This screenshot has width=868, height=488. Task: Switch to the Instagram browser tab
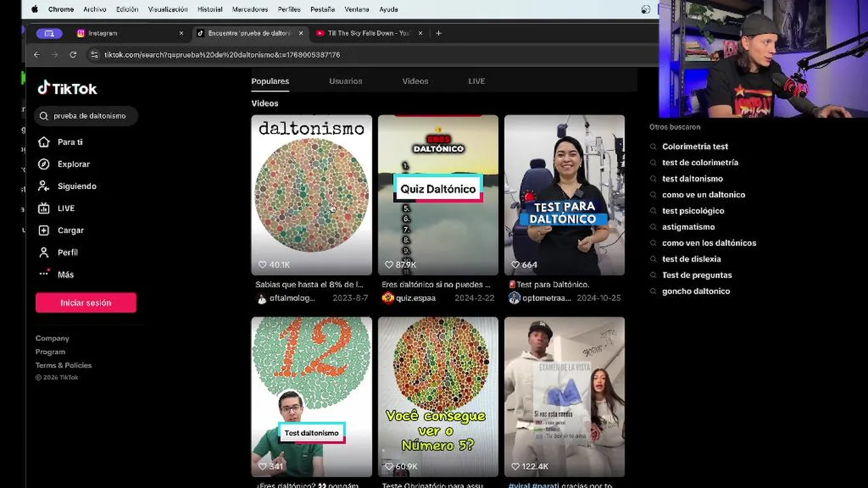pyautogui.click(x=129, y=33)
